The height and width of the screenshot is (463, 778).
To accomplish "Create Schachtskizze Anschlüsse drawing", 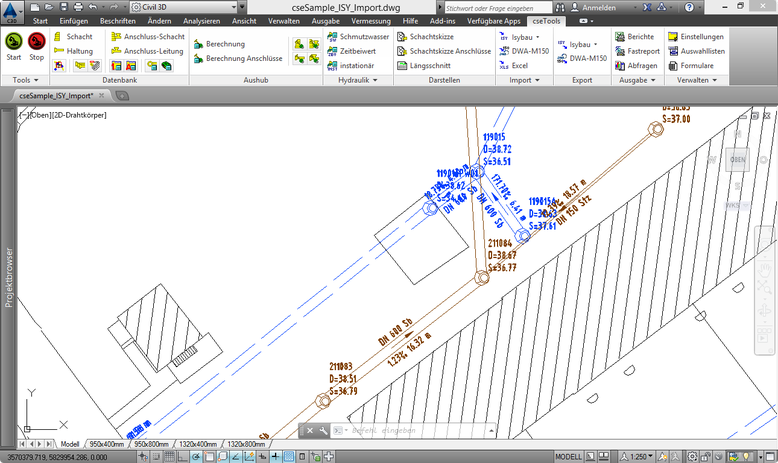I will coord(444,51).
